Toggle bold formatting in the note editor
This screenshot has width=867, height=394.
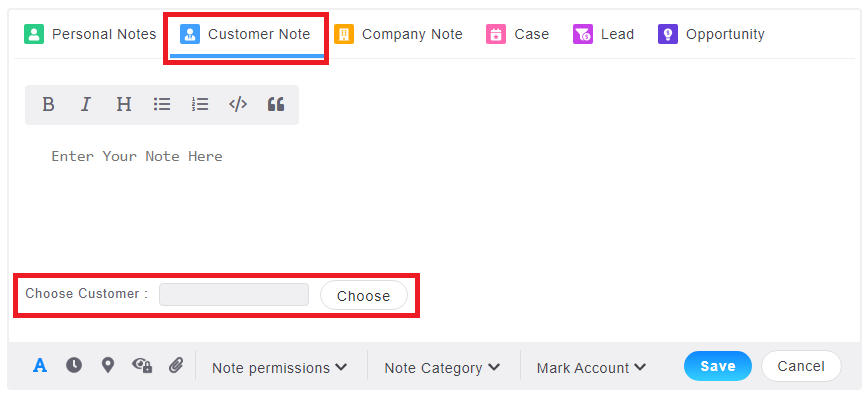click(49, 104)
